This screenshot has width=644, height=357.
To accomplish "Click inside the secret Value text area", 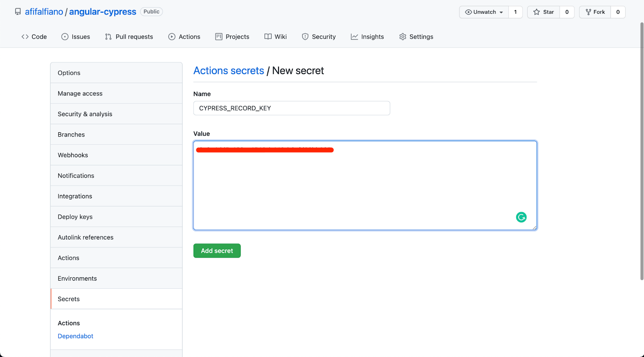I will pos(365,185).
